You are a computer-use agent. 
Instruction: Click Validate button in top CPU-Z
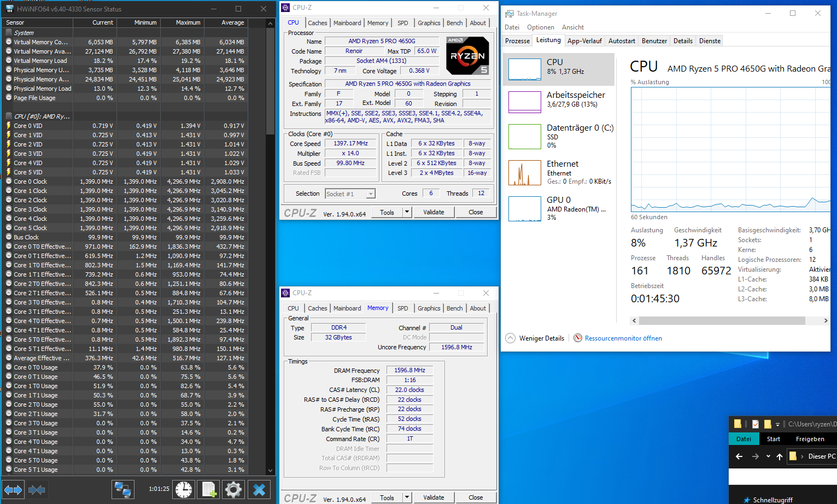(x=434, y=212)
